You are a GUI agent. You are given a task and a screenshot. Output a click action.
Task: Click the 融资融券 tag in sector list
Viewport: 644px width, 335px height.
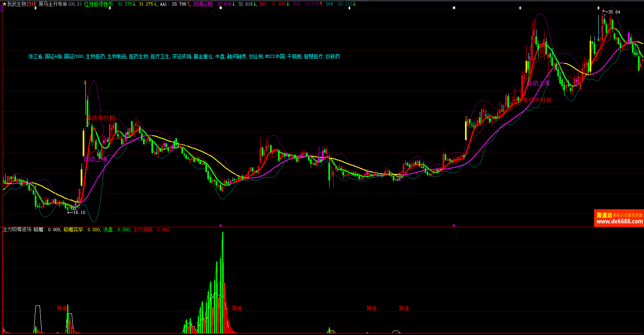point(237,57)
